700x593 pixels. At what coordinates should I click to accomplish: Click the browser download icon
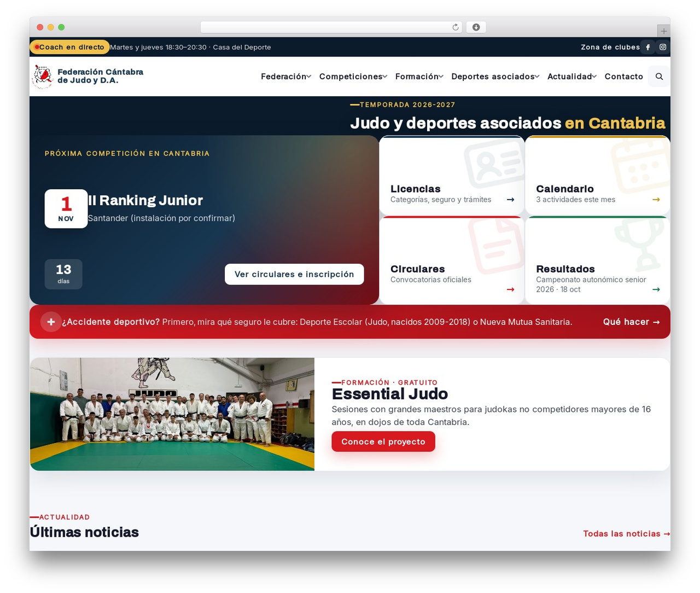tap(476, 27)
